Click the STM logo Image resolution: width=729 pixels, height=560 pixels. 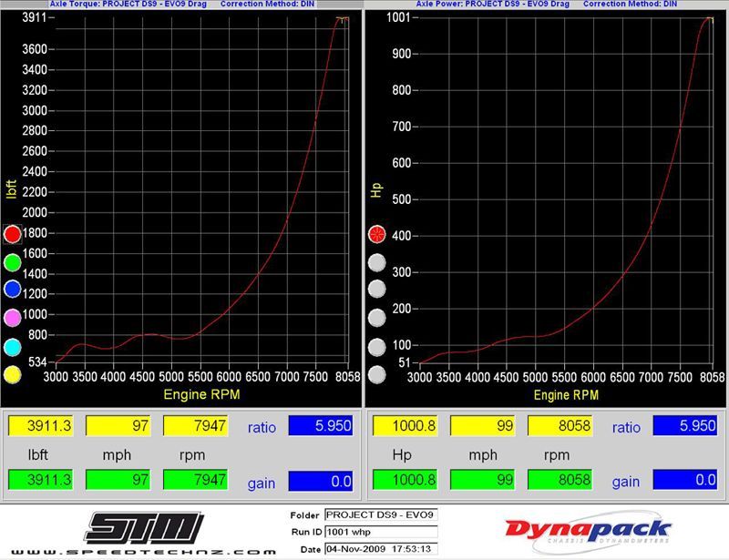click(144, 528)
